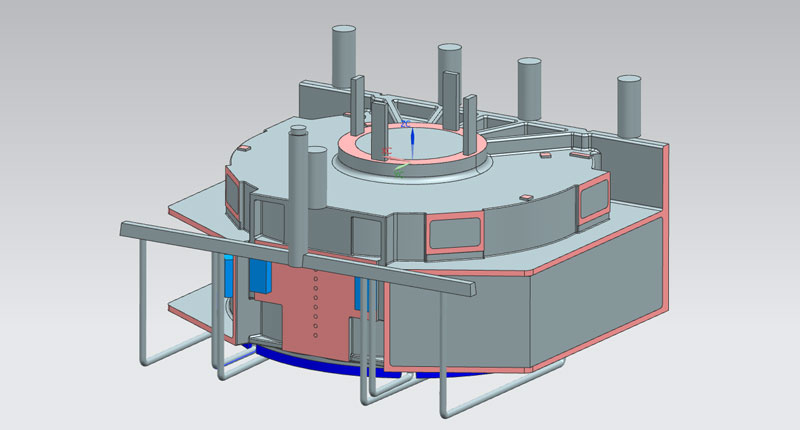Pick the vertical row of small holes
Viewport: 800px width, 430px height.
316,300
